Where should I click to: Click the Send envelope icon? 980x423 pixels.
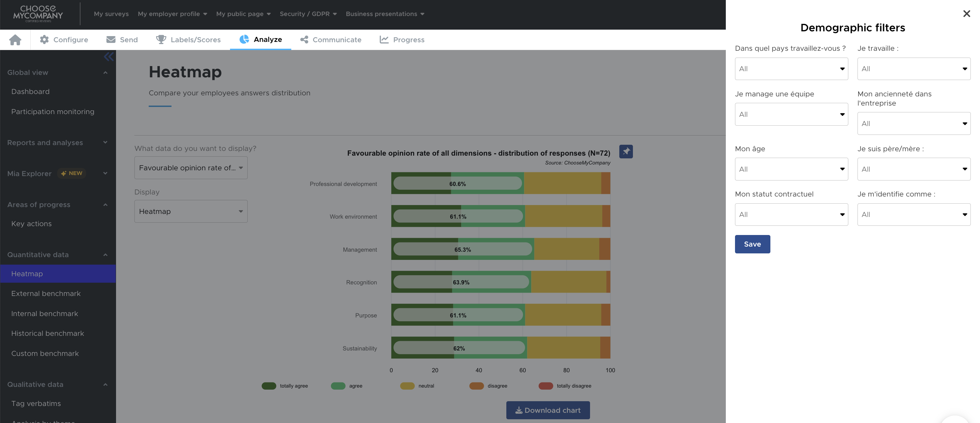pos(111,40)
